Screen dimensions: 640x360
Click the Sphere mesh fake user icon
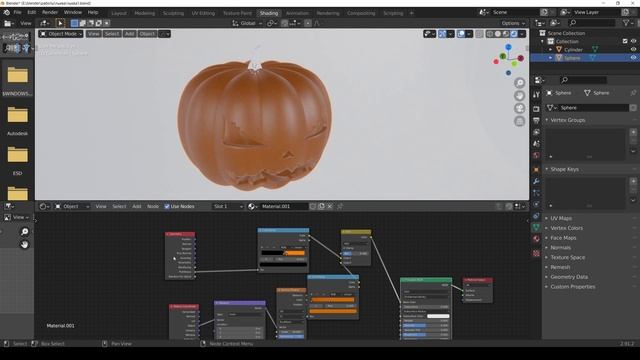633,108
